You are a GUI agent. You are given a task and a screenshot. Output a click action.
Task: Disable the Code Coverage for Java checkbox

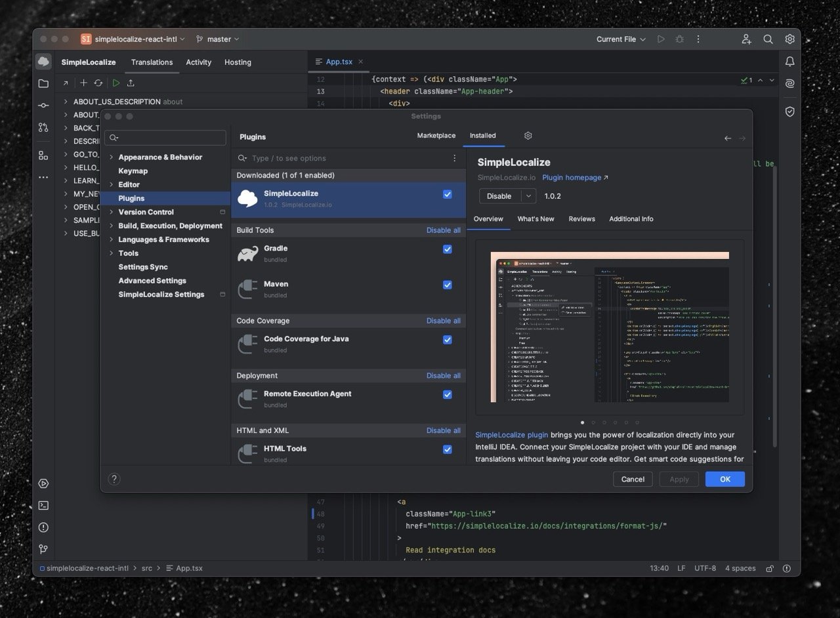click(x=447, y=340)
